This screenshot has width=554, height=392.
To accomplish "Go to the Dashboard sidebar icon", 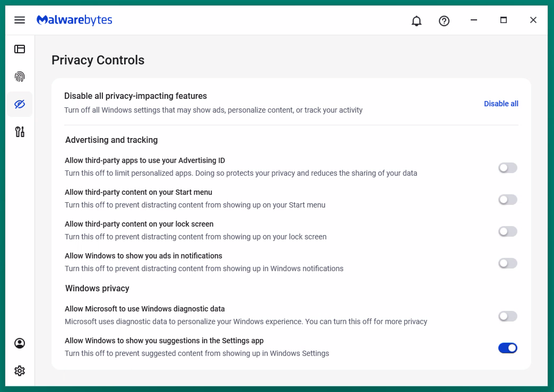I will coord(20,49).
